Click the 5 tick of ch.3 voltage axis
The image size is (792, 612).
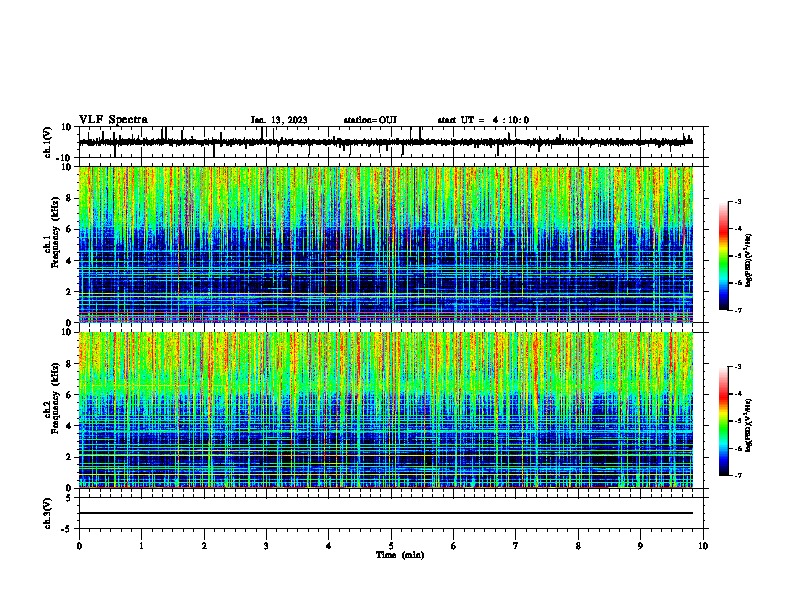(69, 497)
